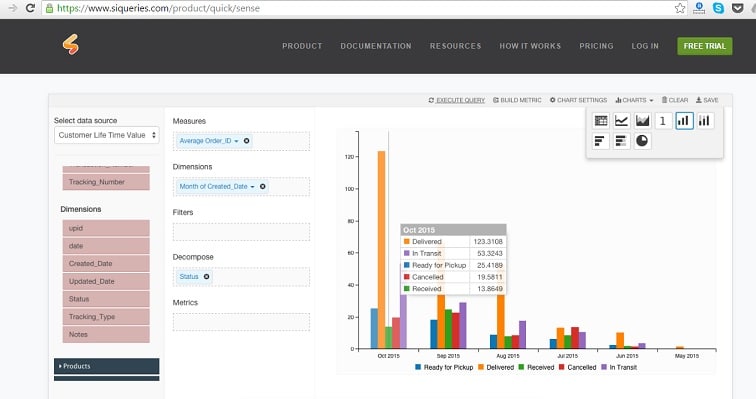
Task: Toggle Delivered legend series
Action: pos(496,367)
